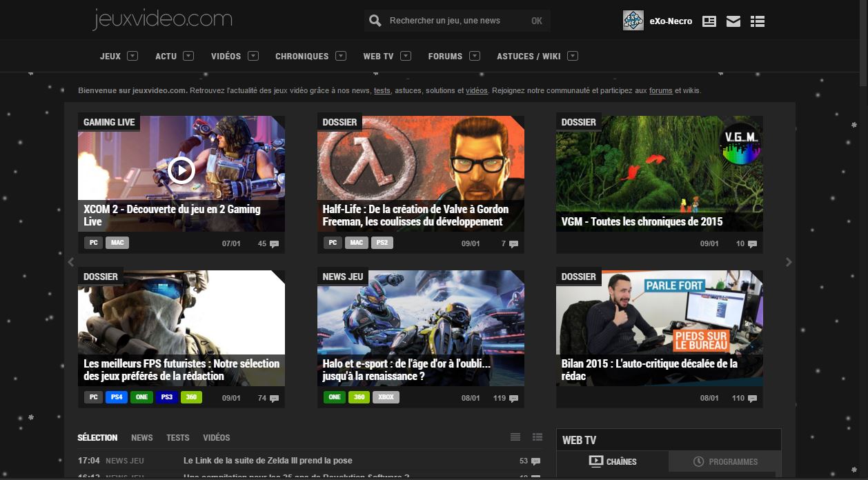The height and width of the screenshot is (480, 868).
Task: Expand the VIDÉOS dropdown arrow
Action: tap(253, 56)
